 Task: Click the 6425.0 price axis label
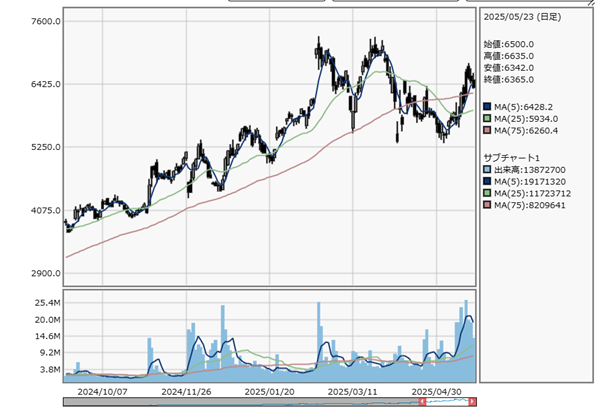46,84
